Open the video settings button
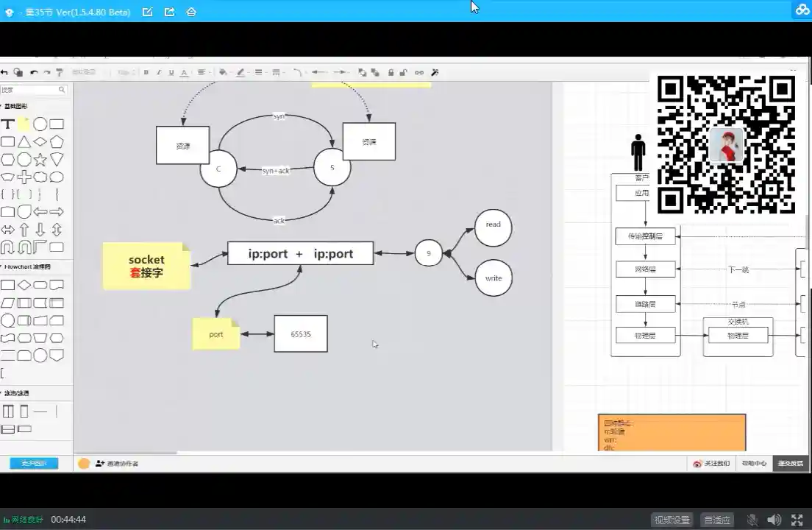812x530 pixels. click(672, 520)
